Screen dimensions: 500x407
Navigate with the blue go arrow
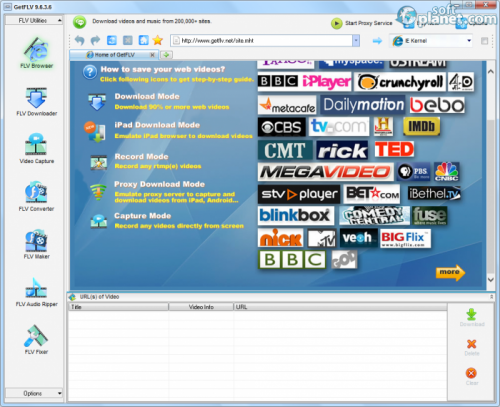[x=377, y=41]
